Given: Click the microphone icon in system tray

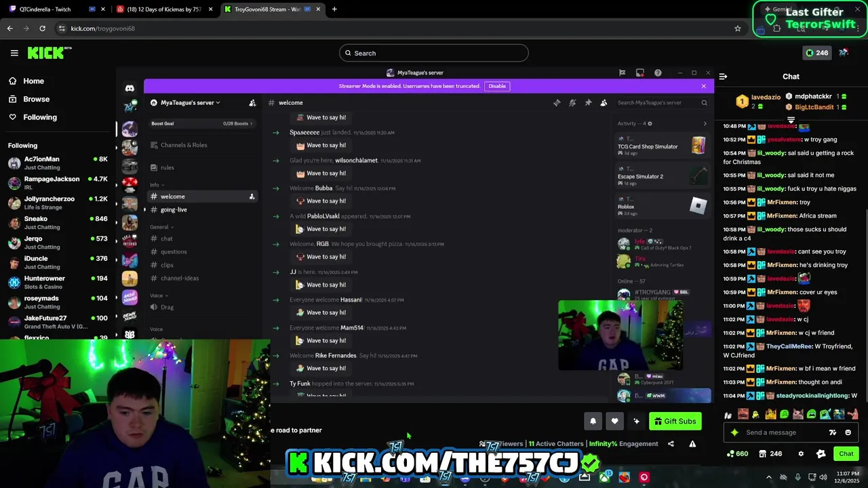Looking at the screenshot, I should 797,477.
